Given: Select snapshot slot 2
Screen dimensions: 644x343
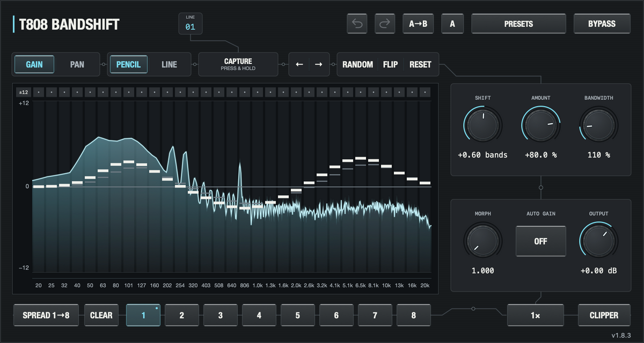Looking at the screenshot, I should (x=182, y=315).
